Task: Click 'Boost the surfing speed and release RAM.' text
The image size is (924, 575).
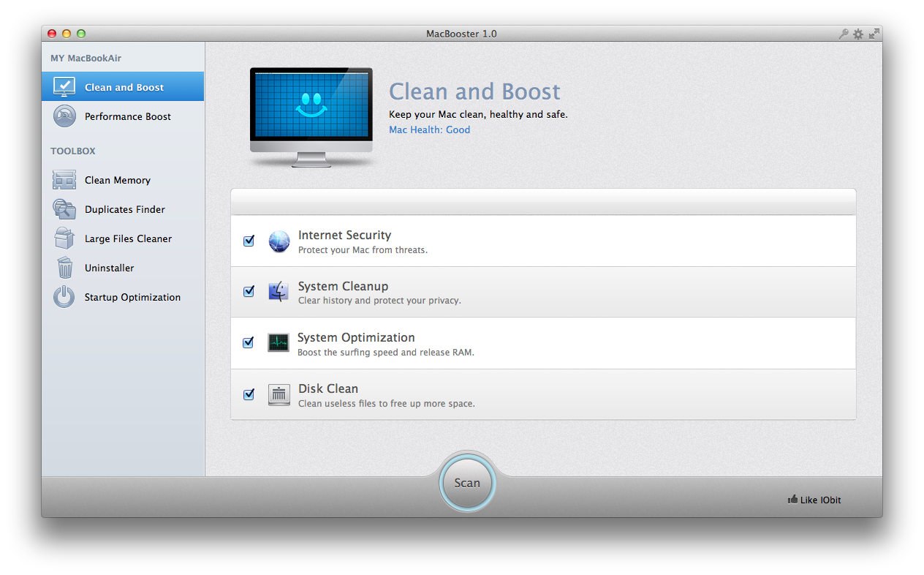Action: pos(386,352)
